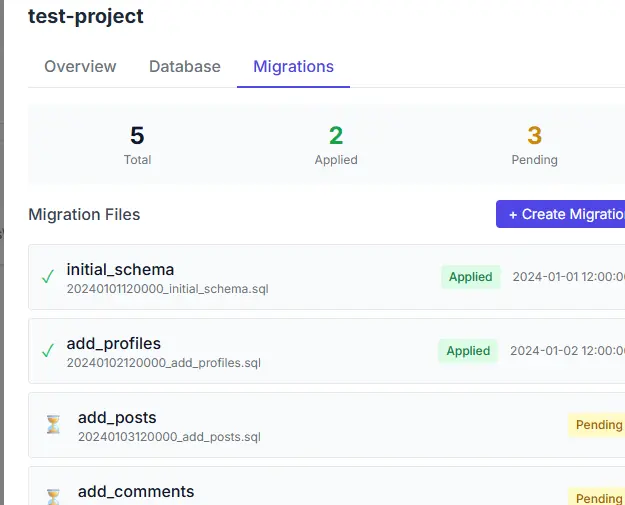The width and height of the screenshot is (625, 505).
Task: Click the Pending badge on add_comments row
Action: tap(597, 497)
